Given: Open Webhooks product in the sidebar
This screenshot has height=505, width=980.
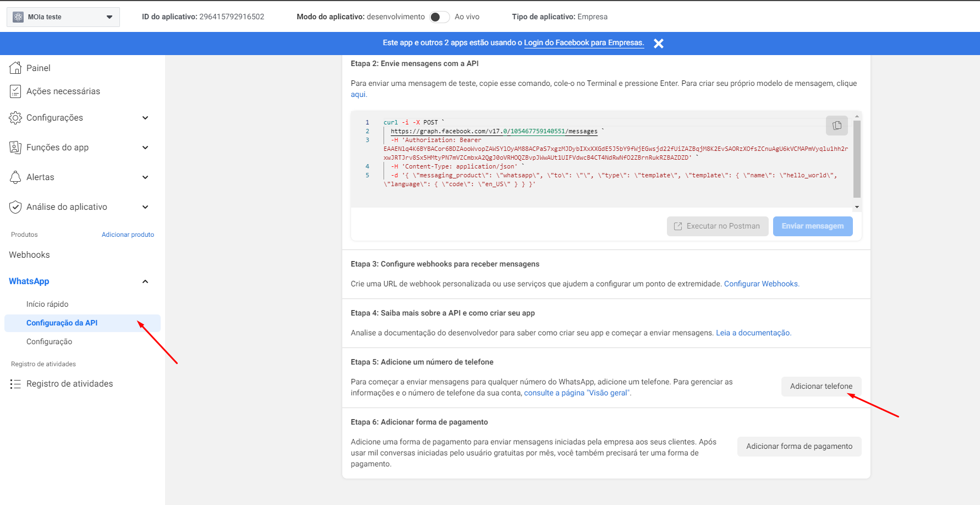Looking at the screenshot, I should click(x=29, y=255).
